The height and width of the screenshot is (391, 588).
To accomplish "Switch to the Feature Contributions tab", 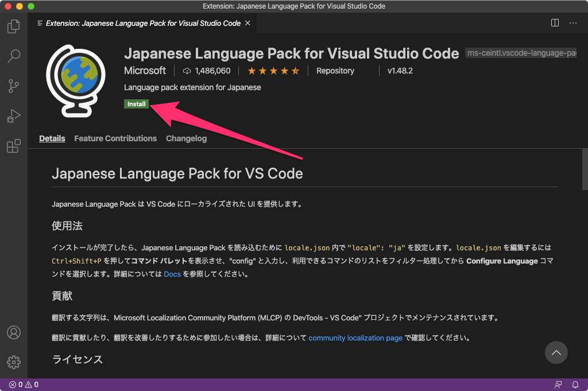I will coord(115,138).
